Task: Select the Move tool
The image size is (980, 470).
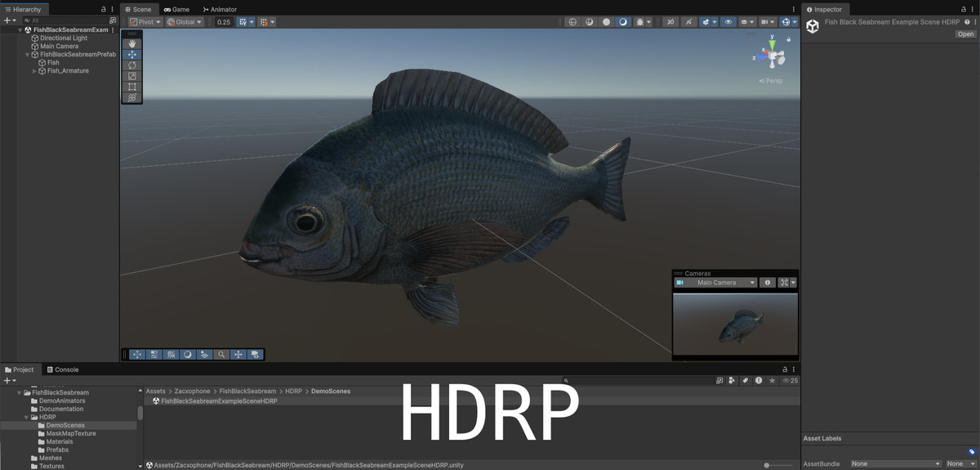Action: coord(132,55)
